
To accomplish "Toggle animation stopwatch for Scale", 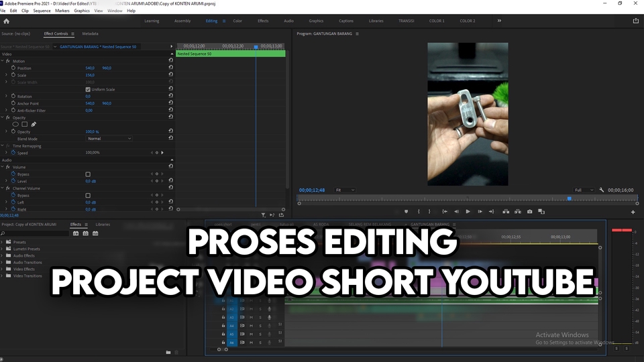I will pos(13,74).
